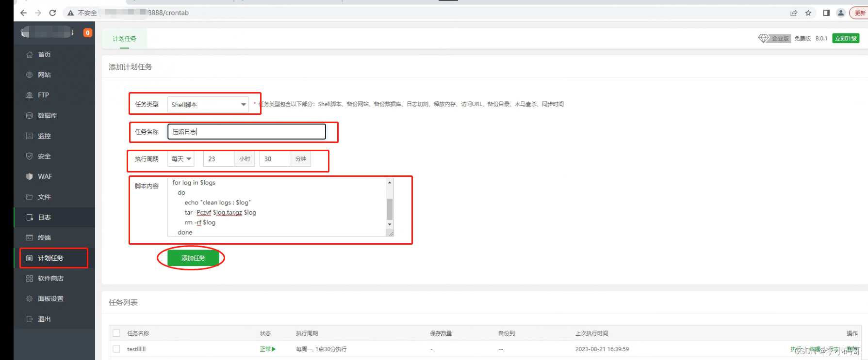Open 终端 terminal in sidebar

pos(54,237)
